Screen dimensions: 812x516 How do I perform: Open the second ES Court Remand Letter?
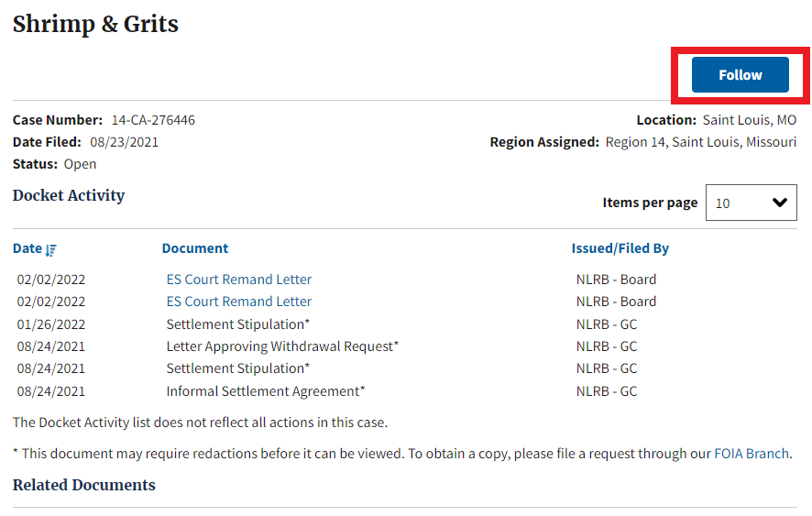pyautogui.click(x=239, y=302)
